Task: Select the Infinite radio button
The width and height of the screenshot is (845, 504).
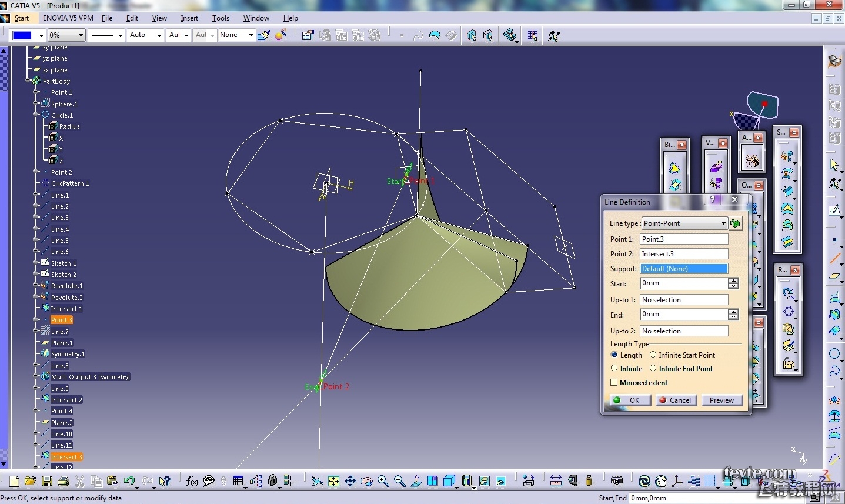Action: point(614,368)
